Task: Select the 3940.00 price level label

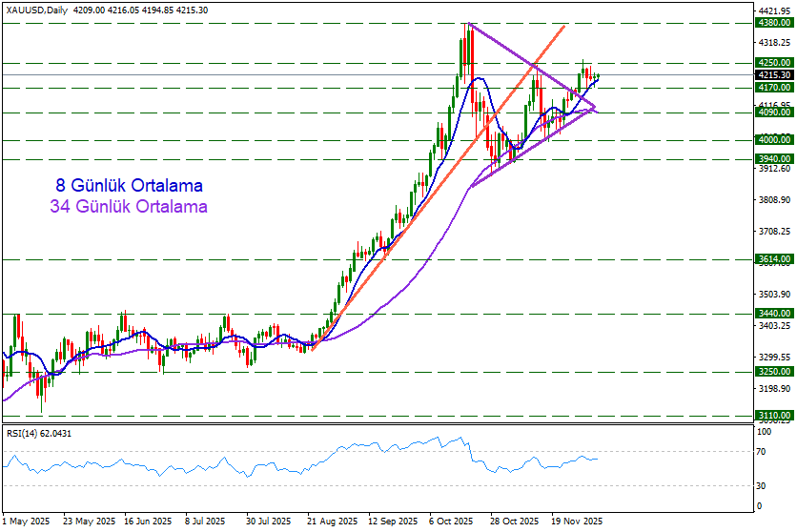Action: pos(769,158)
